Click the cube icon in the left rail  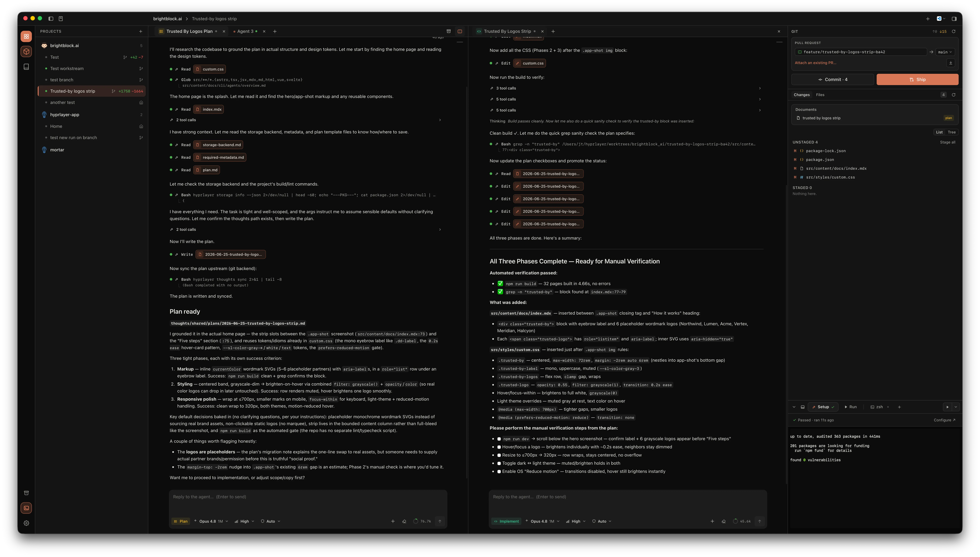coord(26,51)
